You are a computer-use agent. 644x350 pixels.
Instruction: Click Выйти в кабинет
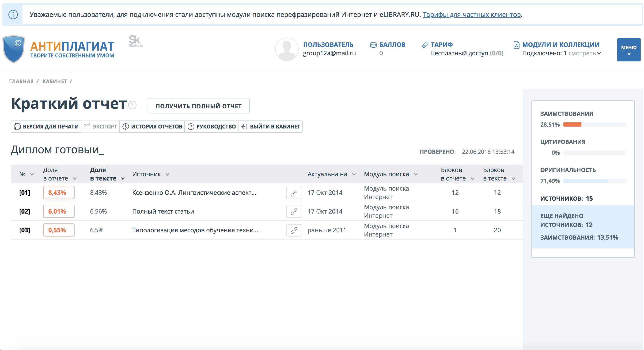270,127
